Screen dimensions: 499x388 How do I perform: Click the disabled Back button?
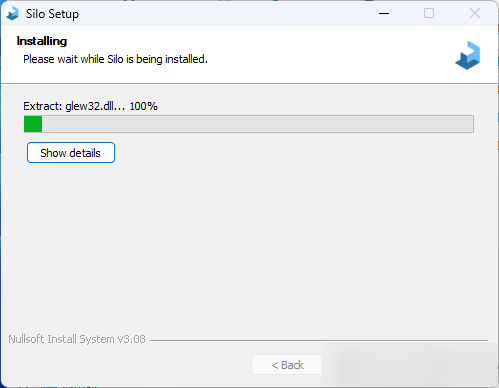(287, 365)
